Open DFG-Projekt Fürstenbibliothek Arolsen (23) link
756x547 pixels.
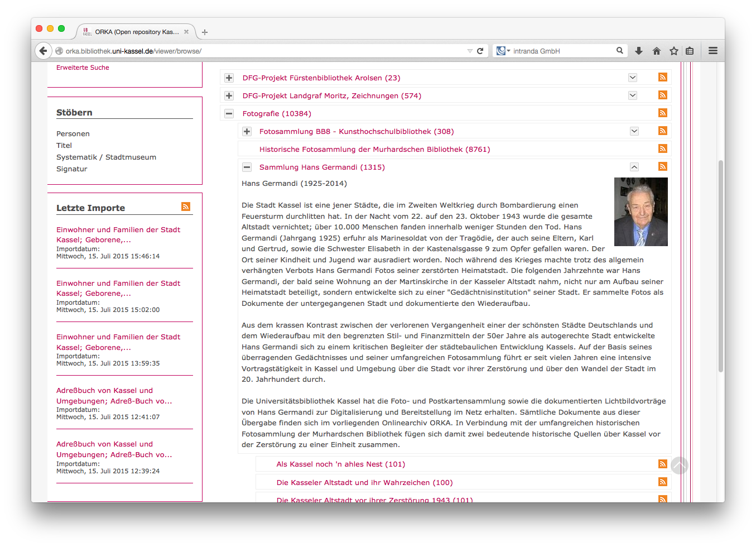[x=321, y=78]
